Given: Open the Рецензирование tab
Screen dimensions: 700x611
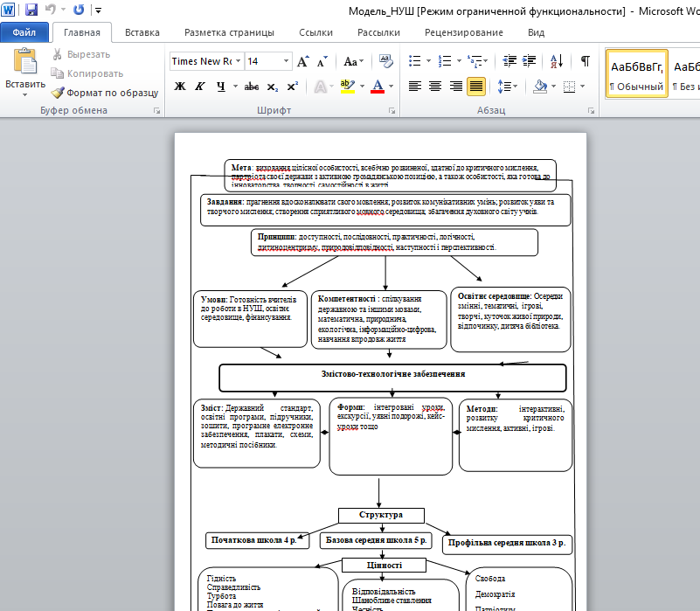Looking at the screenshot, I should (463, 32).
